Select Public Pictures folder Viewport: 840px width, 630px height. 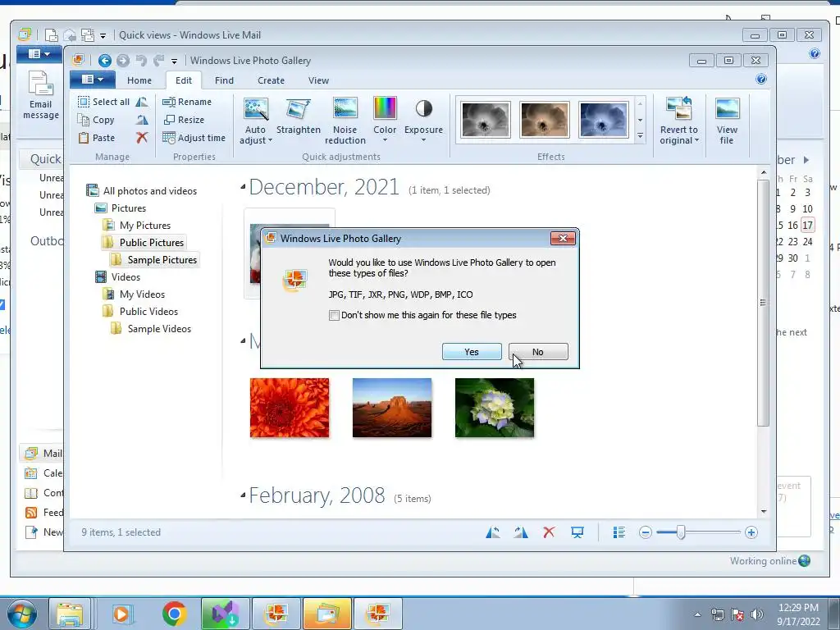143,243
